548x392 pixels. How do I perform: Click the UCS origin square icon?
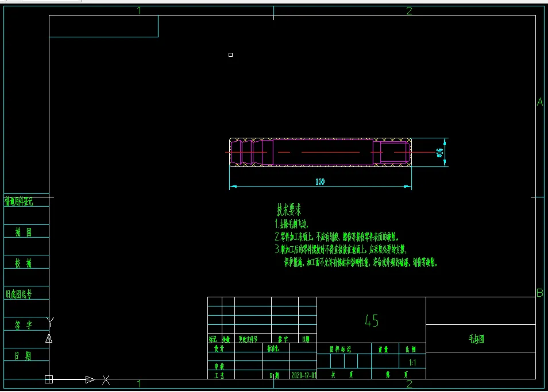(49, 379)
